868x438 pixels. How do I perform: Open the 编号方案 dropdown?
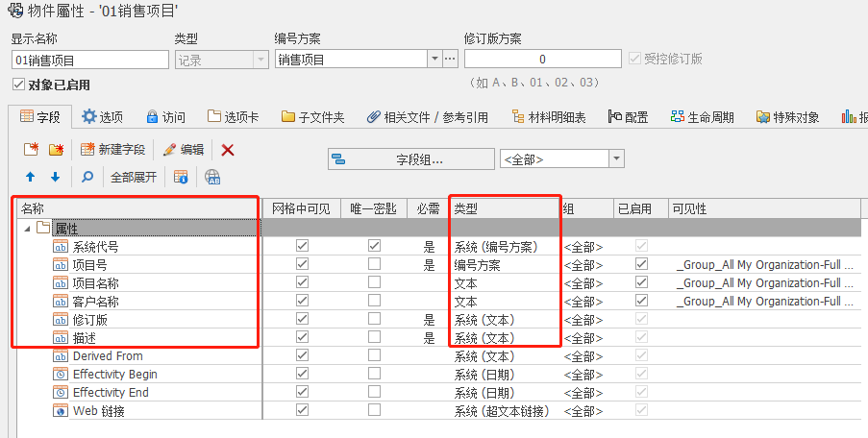click(x=434, y=60)
